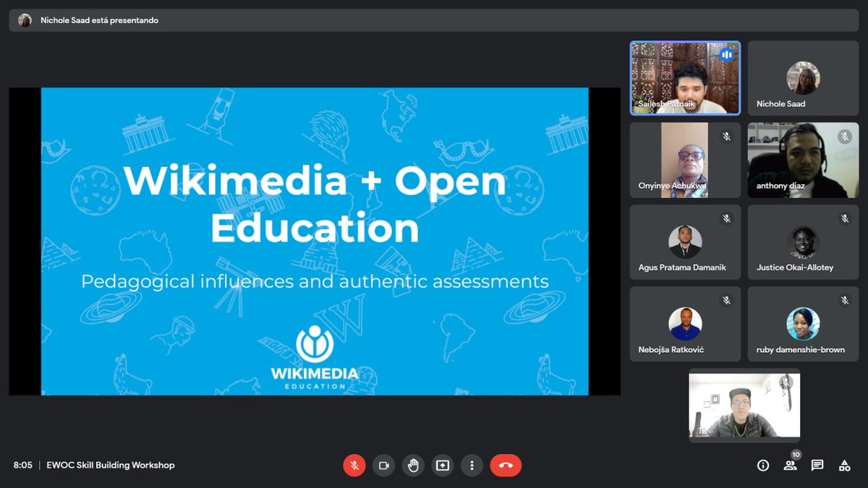
Task: Click the EWOC Skill Building Workshop meeting name
Action: (x=112, y=466)
